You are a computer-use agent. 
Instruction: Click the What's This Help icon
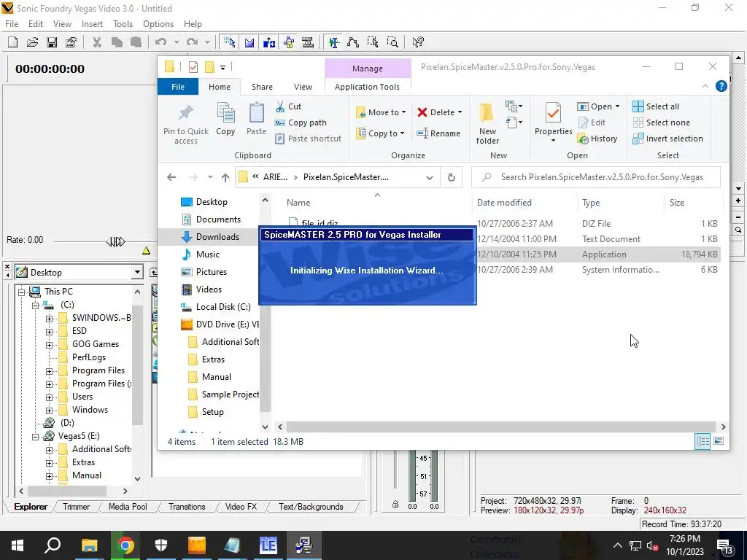click(x=418, y=42)
